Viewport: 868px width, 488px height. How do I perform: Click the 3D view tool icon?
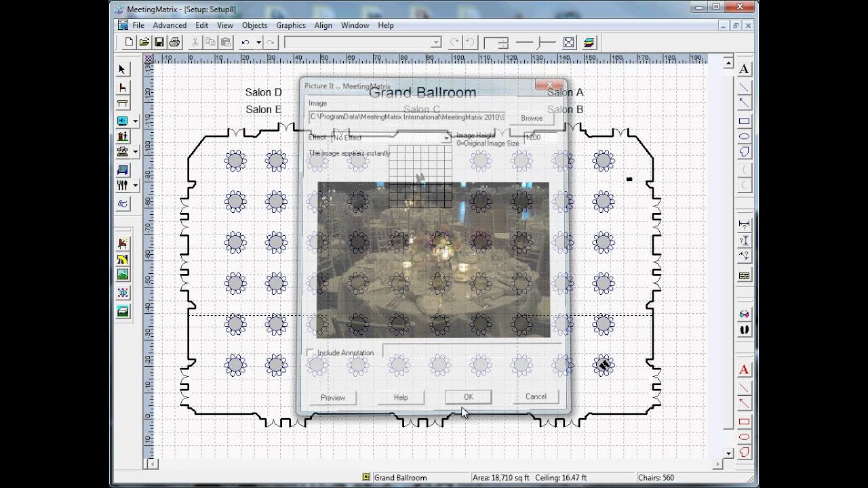point(123,292)
